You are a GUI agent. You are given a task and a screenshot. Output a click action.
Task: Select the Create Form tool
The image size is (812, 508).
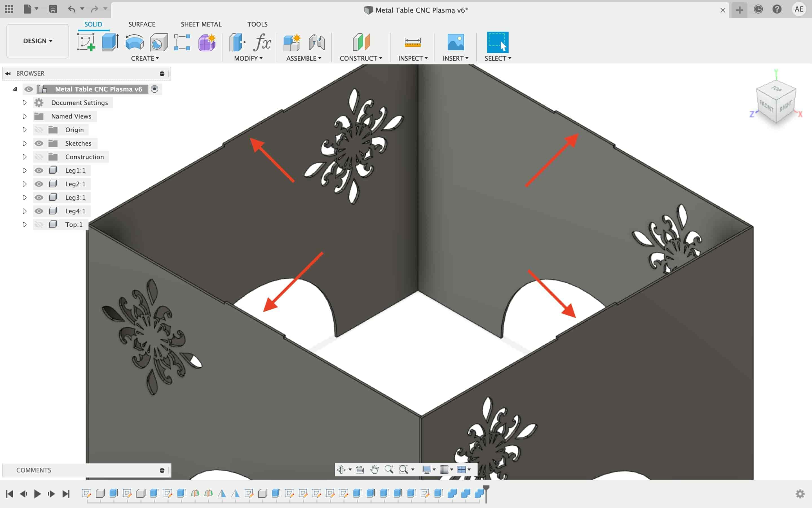pos(207,42)
